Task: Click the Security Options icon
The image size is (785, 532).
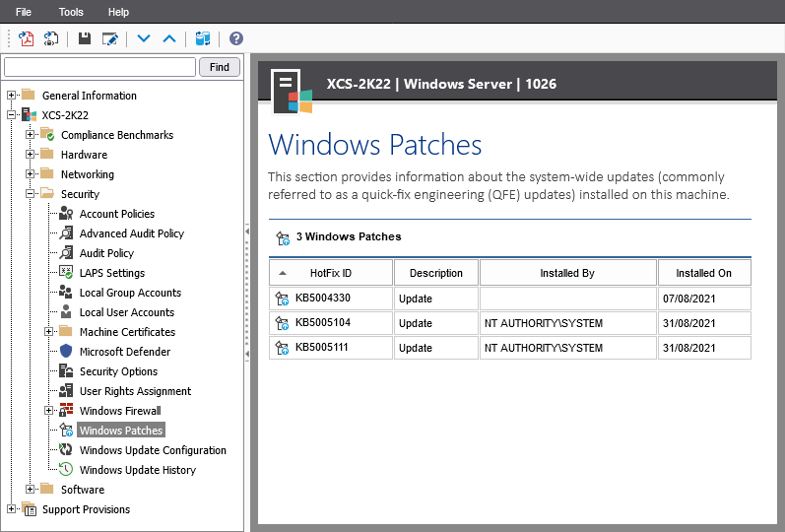Action: [66, 371]
